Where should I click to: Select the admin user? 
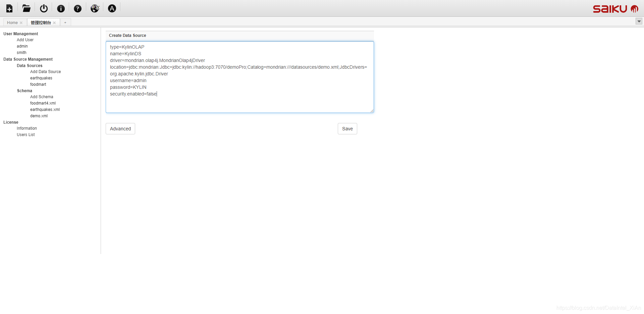[22, 46]
